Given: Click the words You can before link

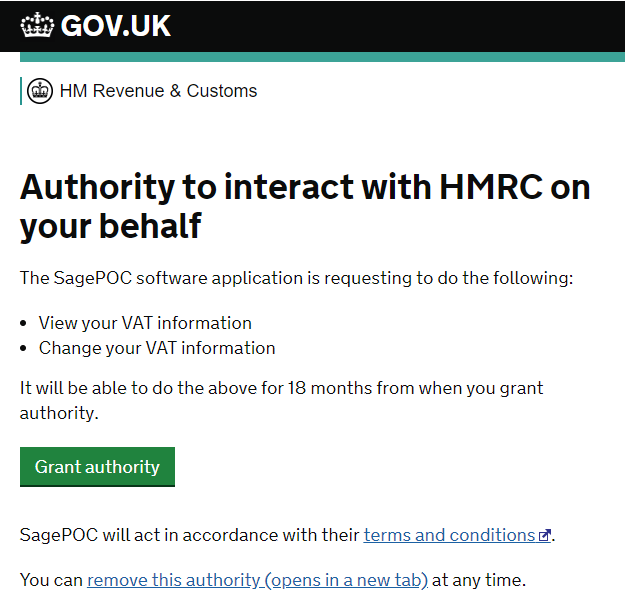Looking at the screenshot, I should coord(51,580).
